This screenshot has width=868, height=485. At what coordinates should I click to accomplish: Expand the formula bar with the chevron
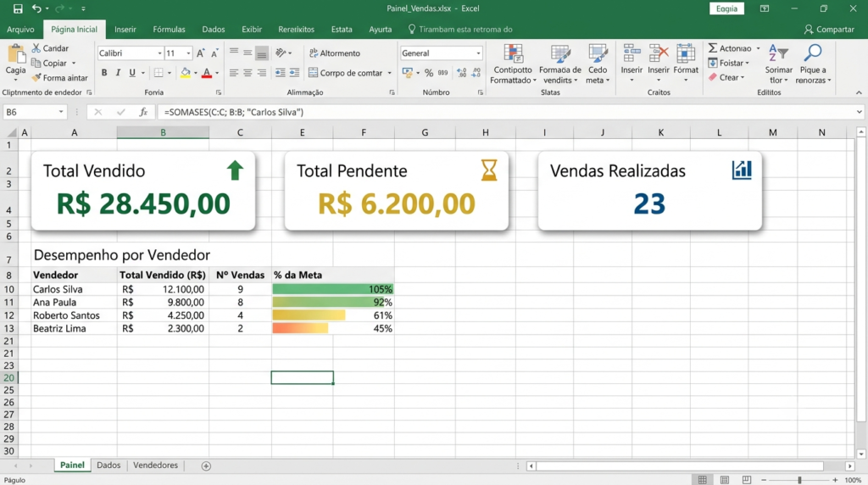point(860,112)
